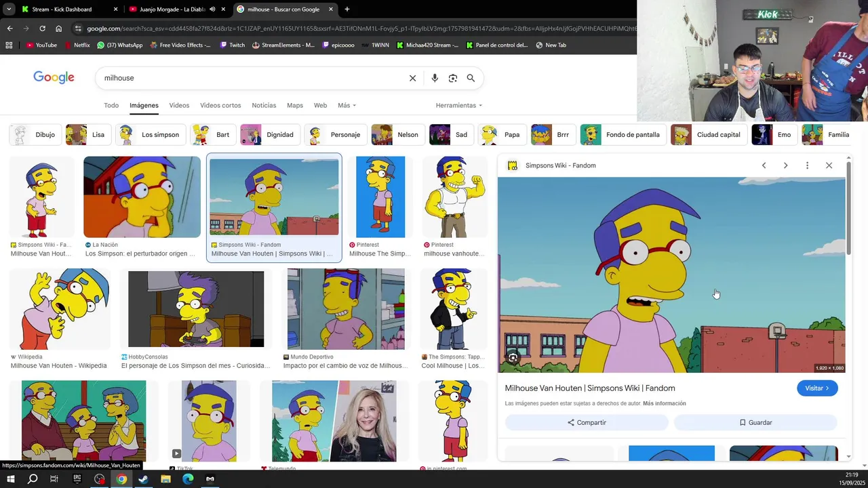Viewport: 868px width, 488px height.
Task: Filter images by Los simpson chip
Action: coord(151,135)
